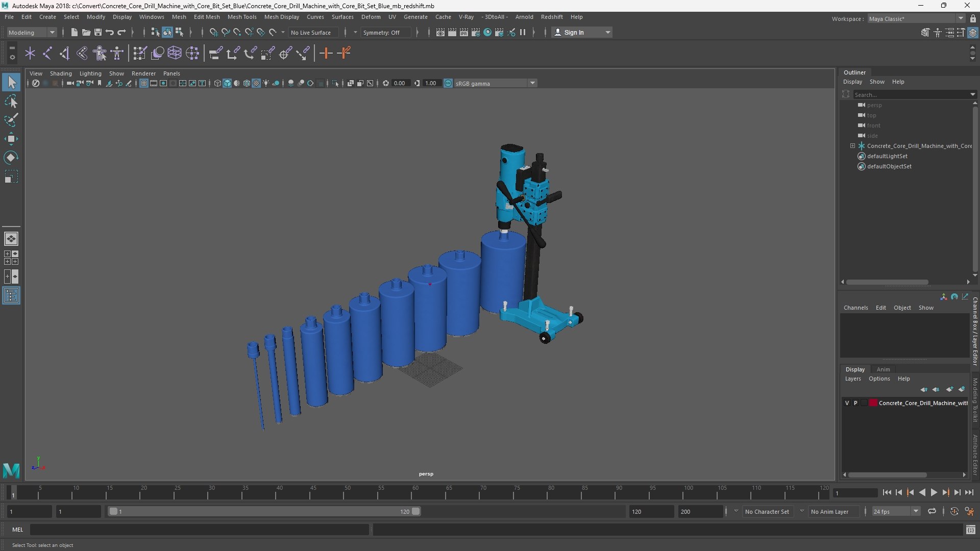The image size is (980, 551).
Task: Click No Character Set button
Action: tap(767, 511)
